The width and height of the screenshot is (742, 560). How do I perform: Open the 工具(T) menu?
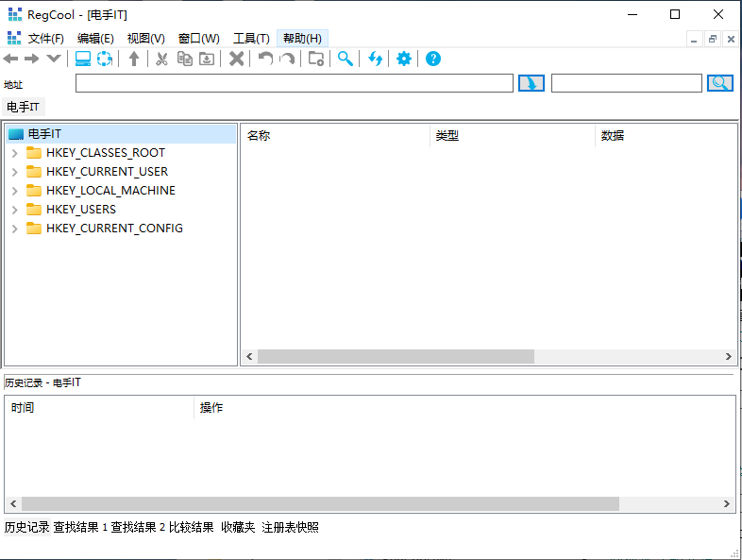[251, 39]
